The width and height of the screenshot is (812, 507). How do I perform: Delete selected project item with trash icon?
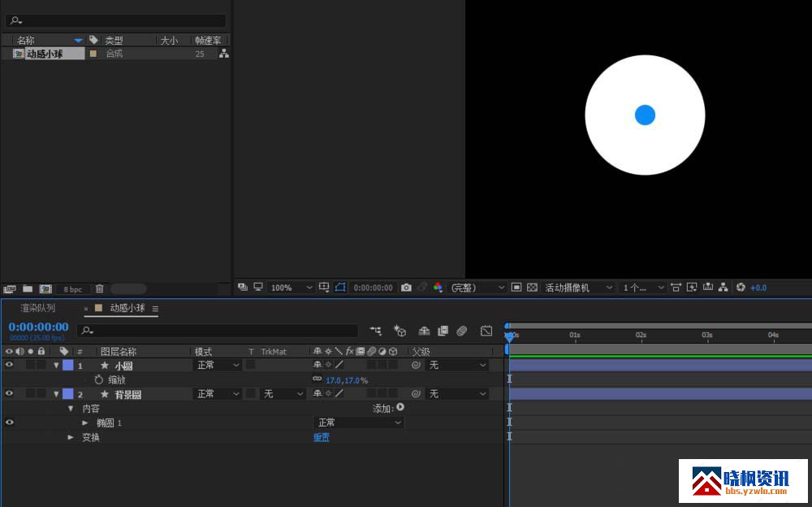tap(99, 288)
